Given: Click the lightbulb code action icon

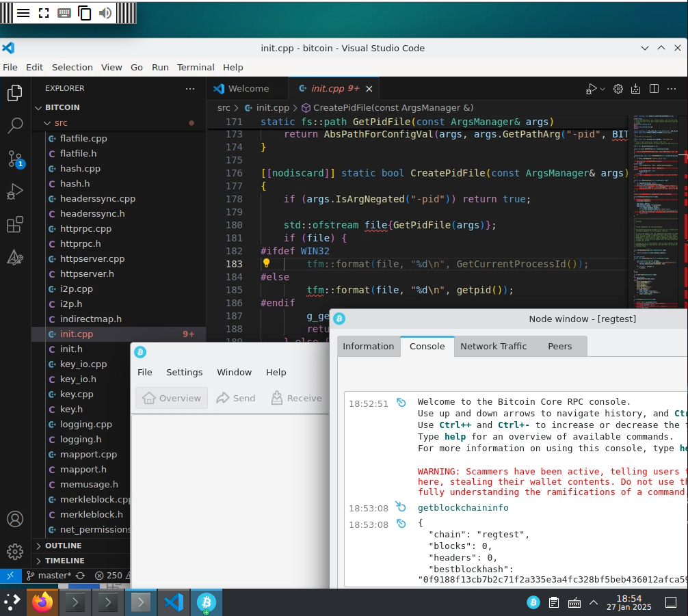Looking at the screenshot, I should pos(267,264).
